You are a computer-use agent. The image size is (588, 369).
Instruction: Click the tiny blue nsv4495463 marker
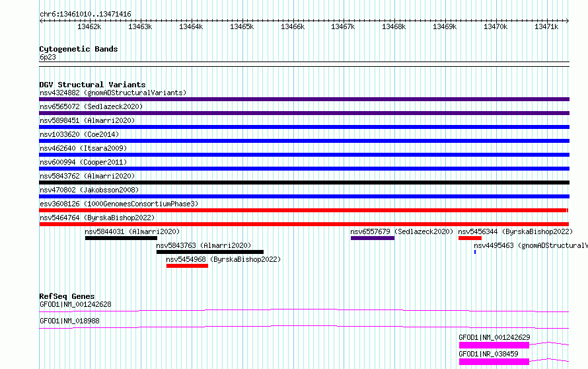[x=475, y=252]
